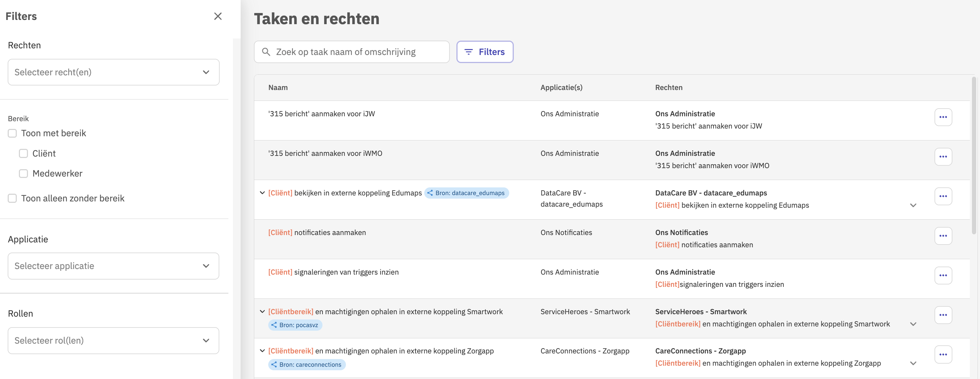Click the task name search field

pos(351,52)
